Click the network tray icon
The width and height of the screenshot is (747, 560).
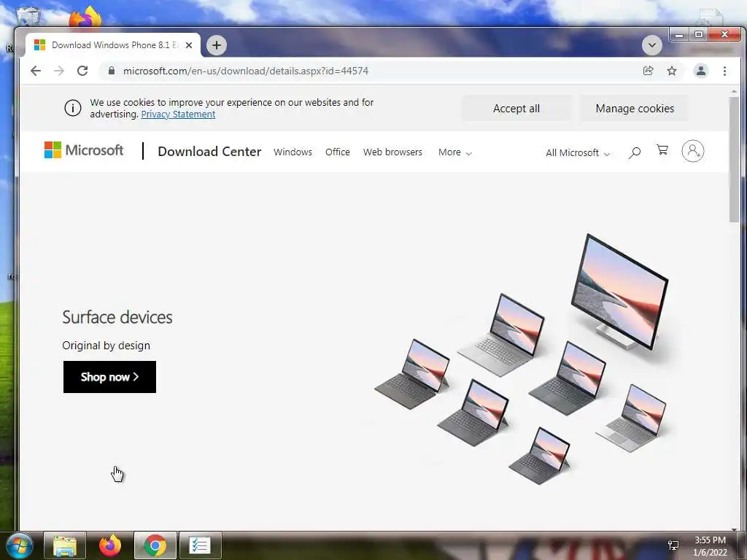[673, 545]
